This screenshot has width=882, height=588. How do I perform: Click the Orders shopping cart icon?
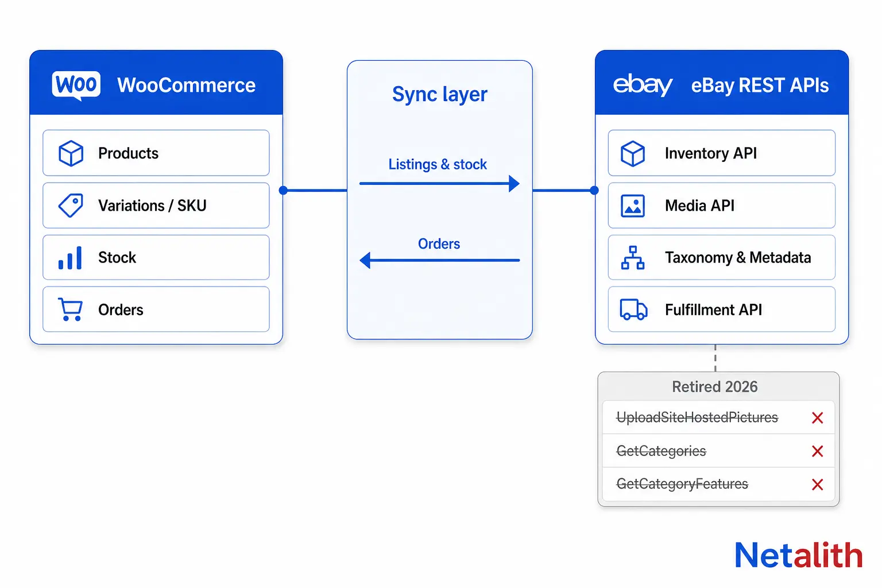tap(70, 310)
